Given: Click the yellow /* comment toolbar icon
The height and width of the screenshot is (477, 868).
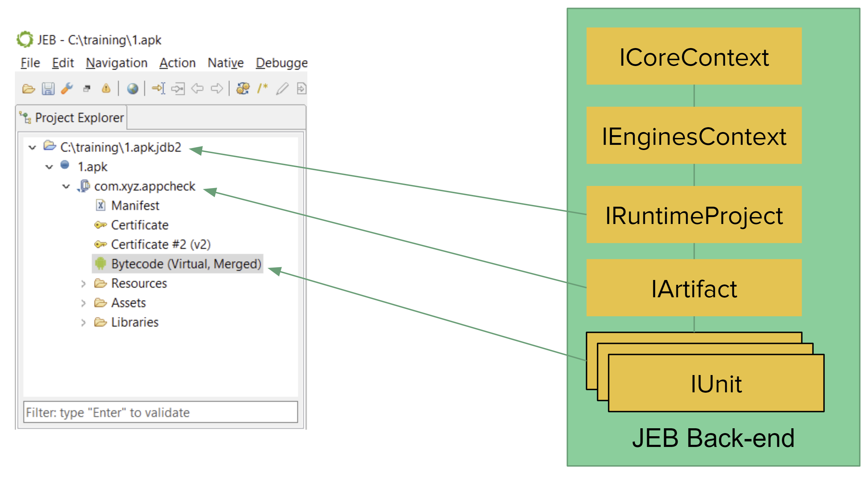Looking at the screenshot, I should 262,88.
